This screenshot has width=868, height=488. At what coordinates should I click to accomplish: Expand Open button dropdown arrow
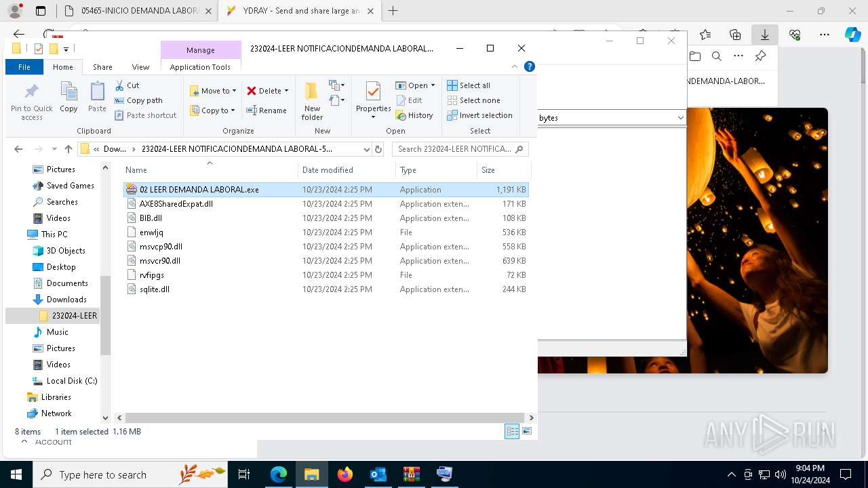tap(433, 85)
